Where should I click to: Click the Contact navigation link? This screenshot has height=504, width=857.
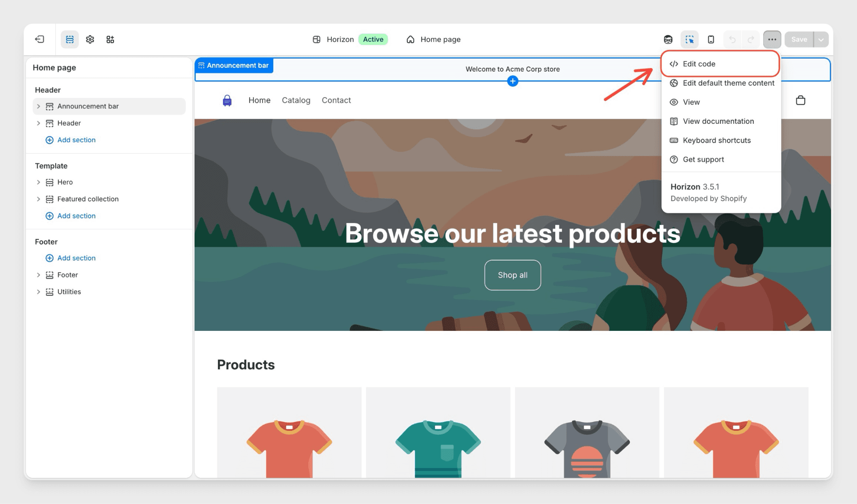336,100
